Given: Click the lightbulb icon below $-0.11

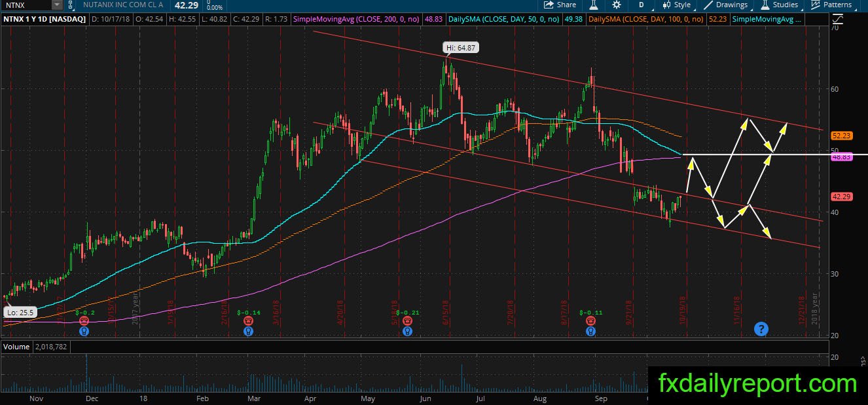Looking at the screenshot, I should click(590, 332).
